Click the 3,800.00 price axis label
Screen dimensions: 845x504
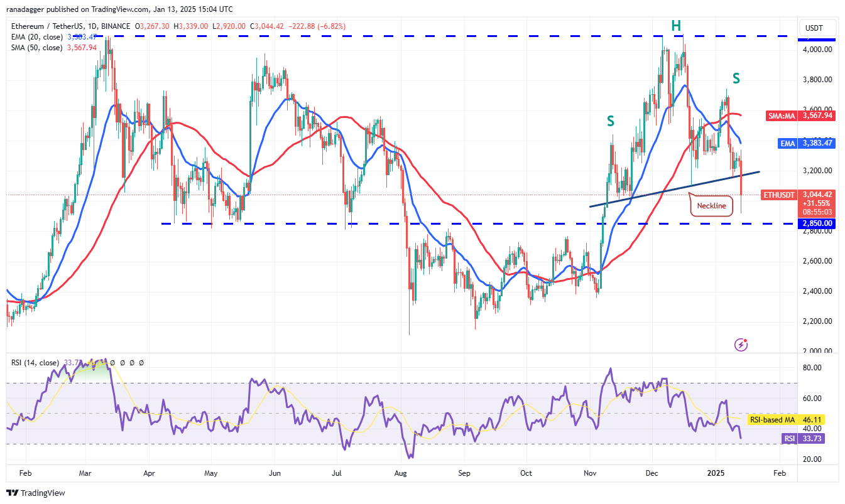tap(817, 80)
